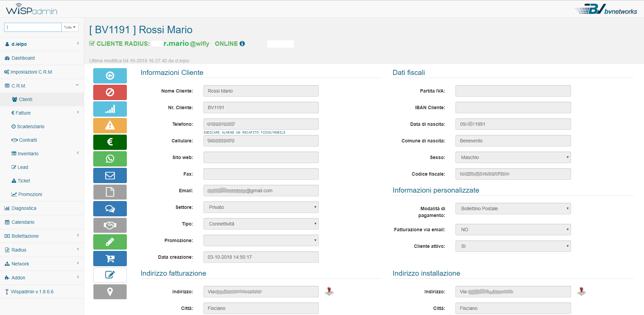Image resolution: width=644 pixels, height=315 pixels.
Task: Expand the Inventario submenu
Action: (42, 154)
